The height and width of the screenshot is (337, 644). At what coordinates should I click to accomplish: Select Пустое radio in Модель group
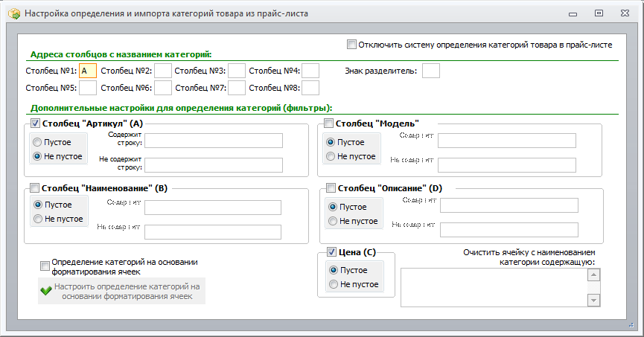tap(331, 142)
